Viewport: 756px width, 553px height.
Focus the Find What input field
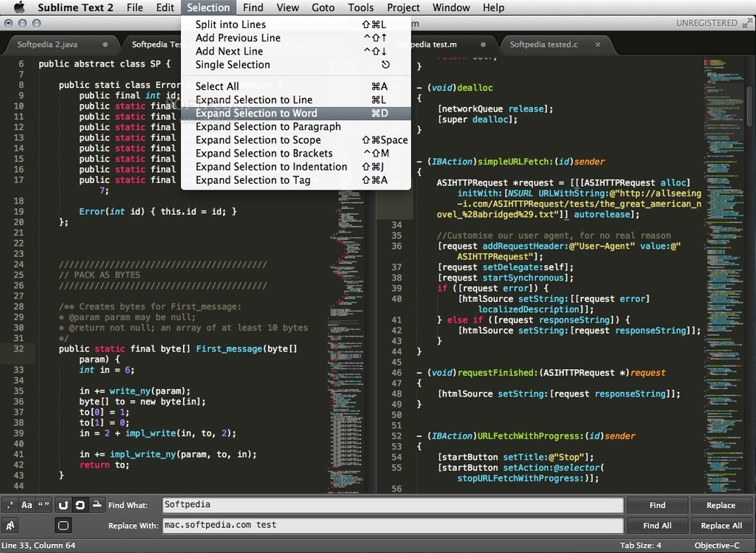393,505
